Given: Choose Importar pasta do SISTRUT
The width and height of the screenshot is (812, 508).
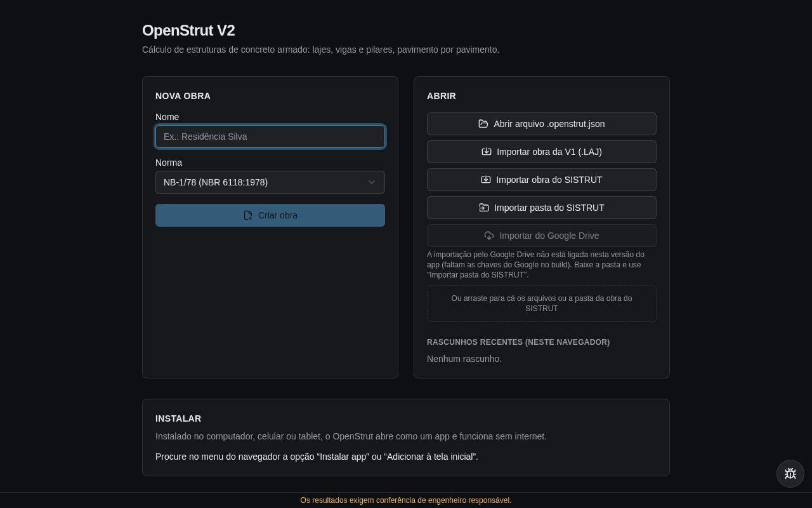Looking at the screenshot, I should click(542, 208).
